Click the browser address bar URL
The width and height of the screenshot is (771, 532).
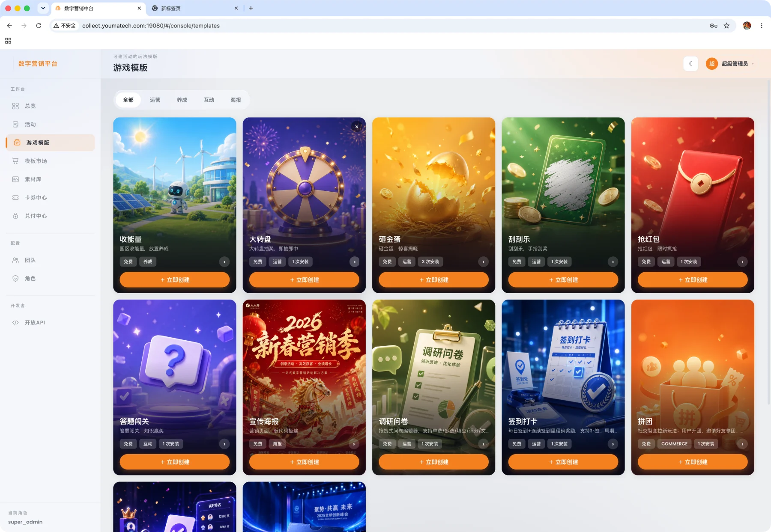151,26
